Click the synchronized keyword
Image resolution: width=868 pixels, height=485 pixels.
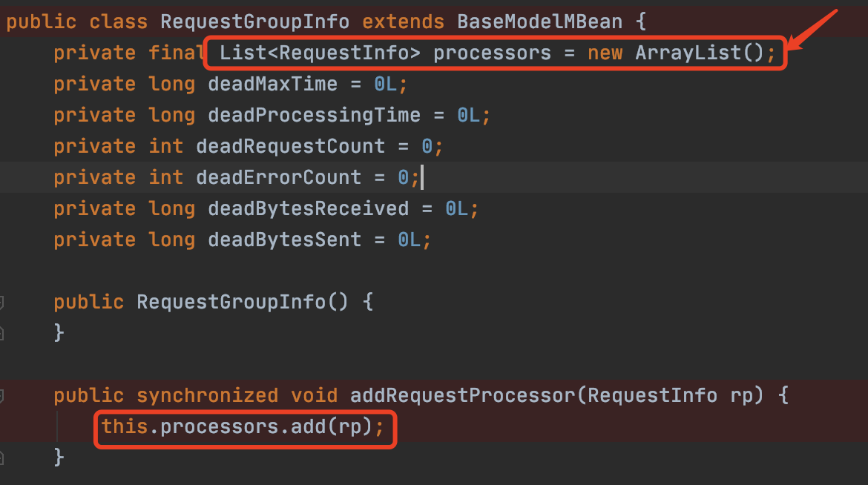[207, 395]
